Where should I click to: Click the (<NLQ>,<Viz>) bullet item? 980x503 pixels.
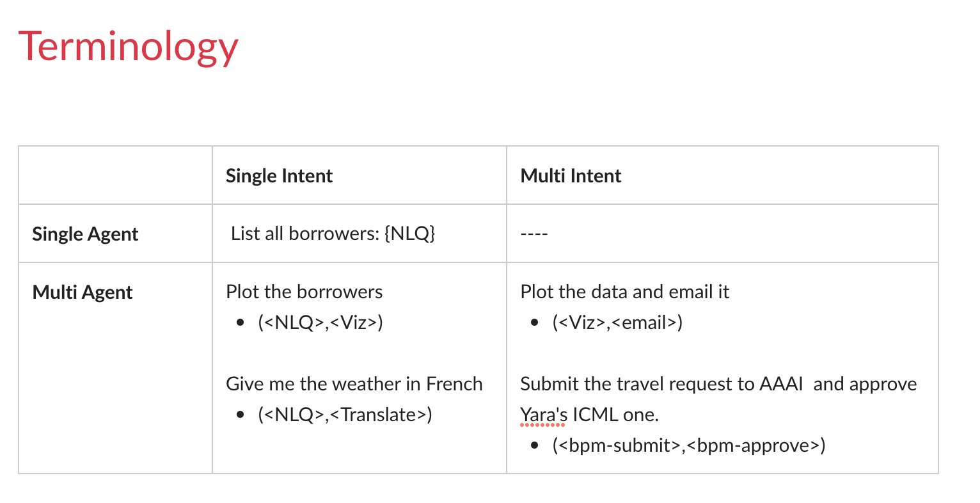(x=320, y=323)
